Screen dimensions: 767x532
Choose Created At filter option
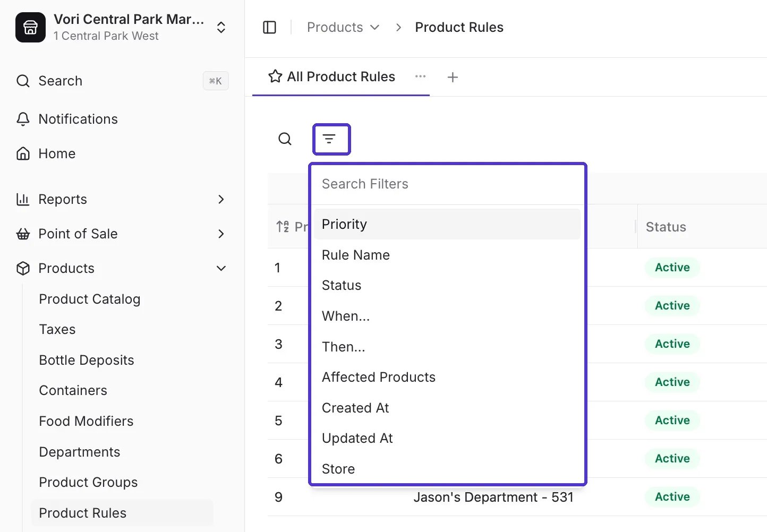pos(447,408)
